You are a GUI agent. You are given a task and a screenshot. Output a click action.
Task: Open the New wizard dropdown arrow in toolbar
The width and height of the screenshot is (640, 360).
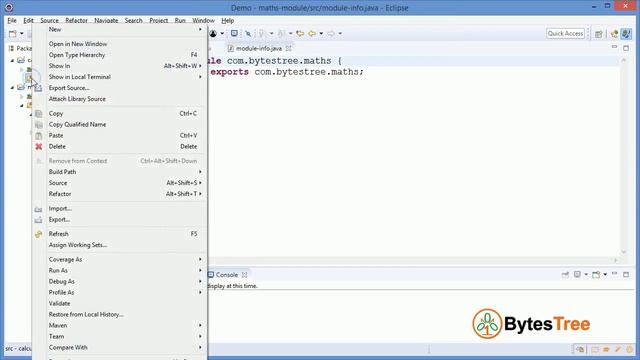click(22, 33)
